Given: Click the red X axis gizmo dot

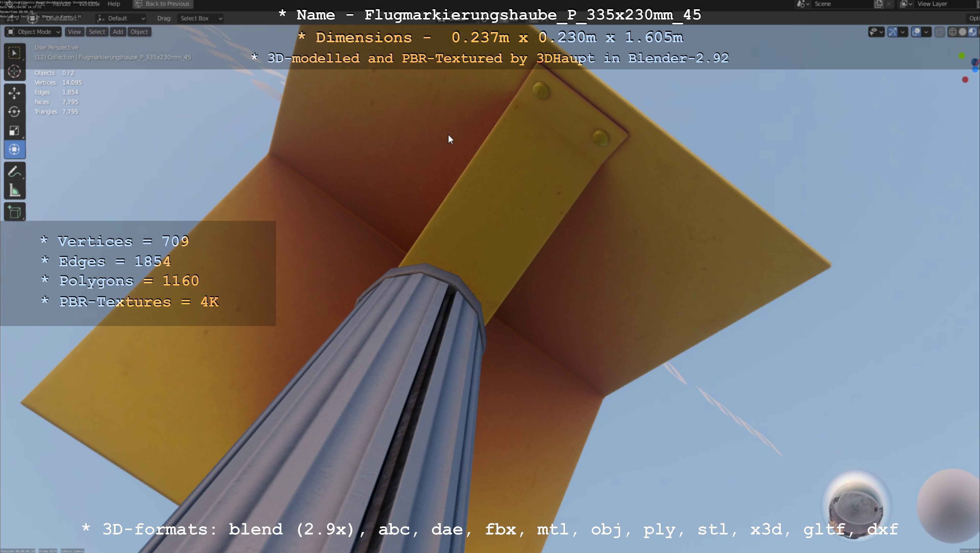Looking at the screenshot, I should click(x=965, y=80).
